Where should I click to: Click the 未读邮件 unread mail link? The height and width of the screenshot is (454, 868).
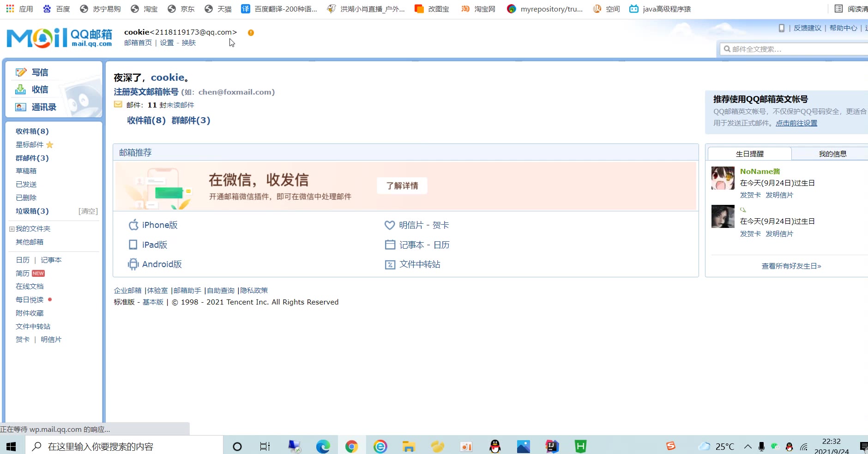tap(180, 105)
